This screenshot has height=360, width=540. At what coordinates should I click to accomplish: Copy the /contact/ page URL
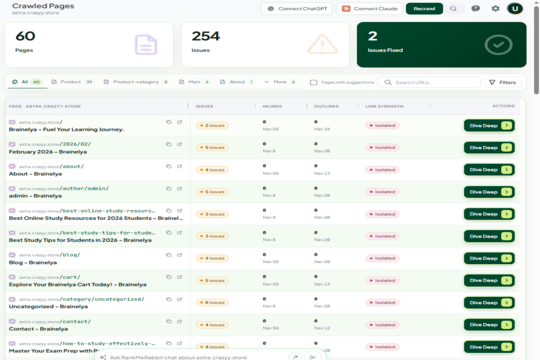[169, 321]
